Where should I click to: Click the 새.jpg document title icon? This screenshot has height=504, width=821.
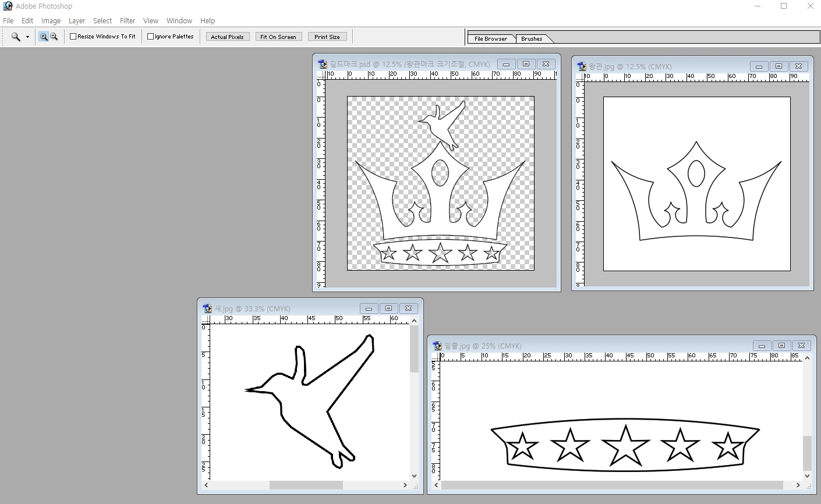[207, 308]
